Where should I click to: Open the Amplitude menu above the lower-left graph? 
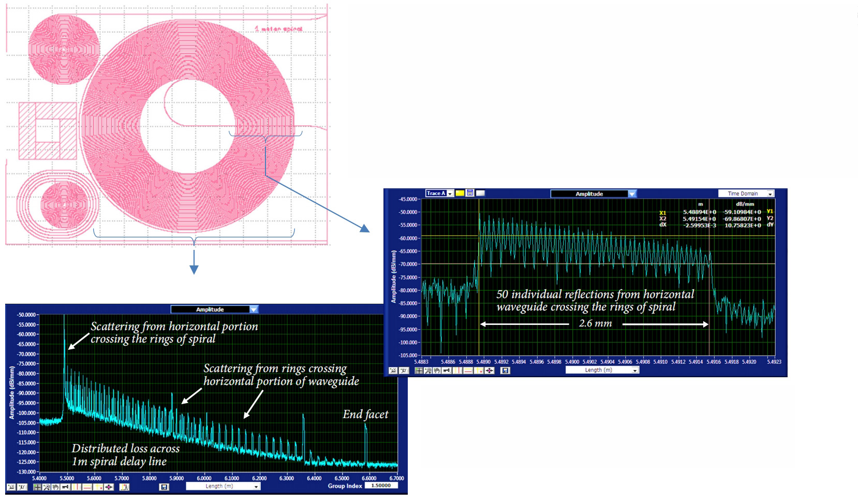(x=254, y=309)
